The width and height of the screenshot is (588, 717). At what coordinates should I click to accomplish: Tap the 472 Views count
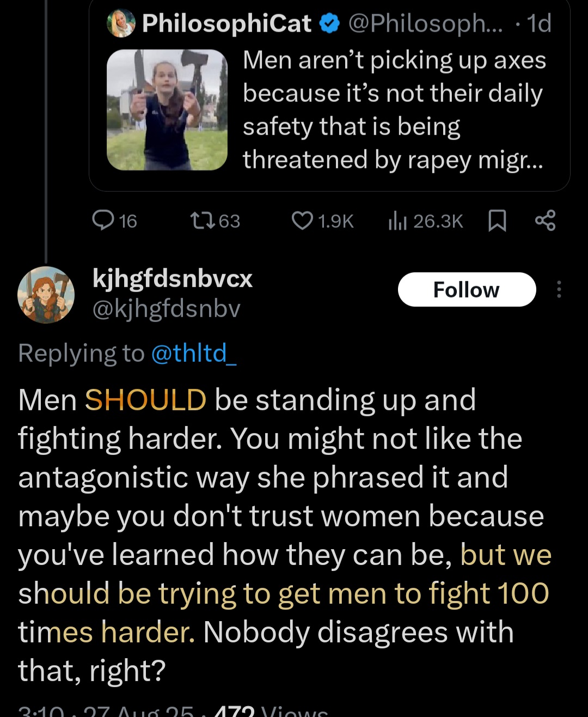[x=272, y=712]
